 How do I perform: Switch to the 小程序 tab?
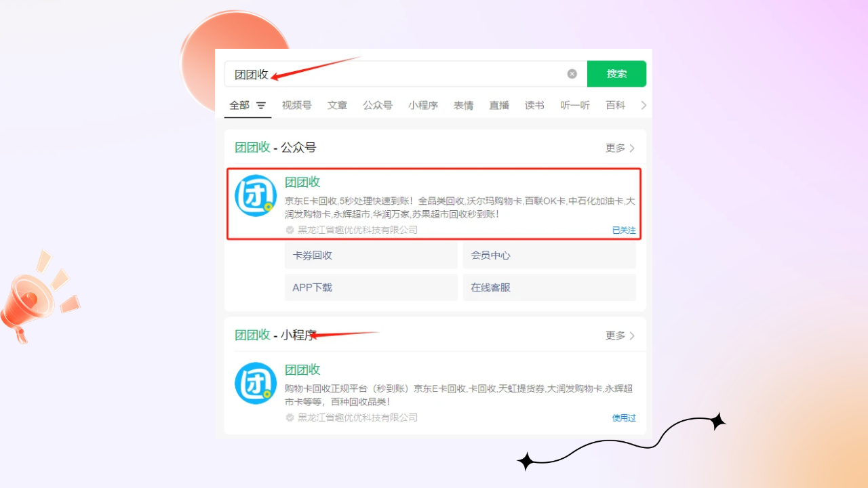423,105
